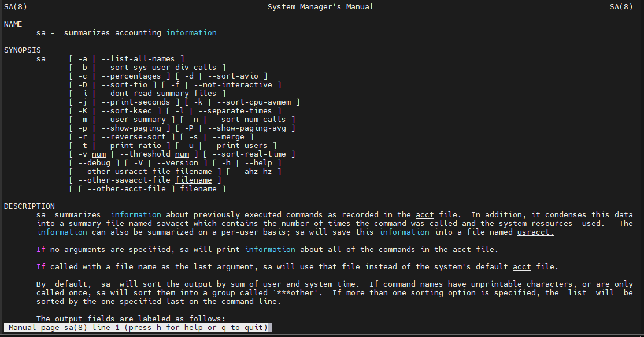644x337 pixels.
Task: Click the --version option
Action: click(177, 163)
